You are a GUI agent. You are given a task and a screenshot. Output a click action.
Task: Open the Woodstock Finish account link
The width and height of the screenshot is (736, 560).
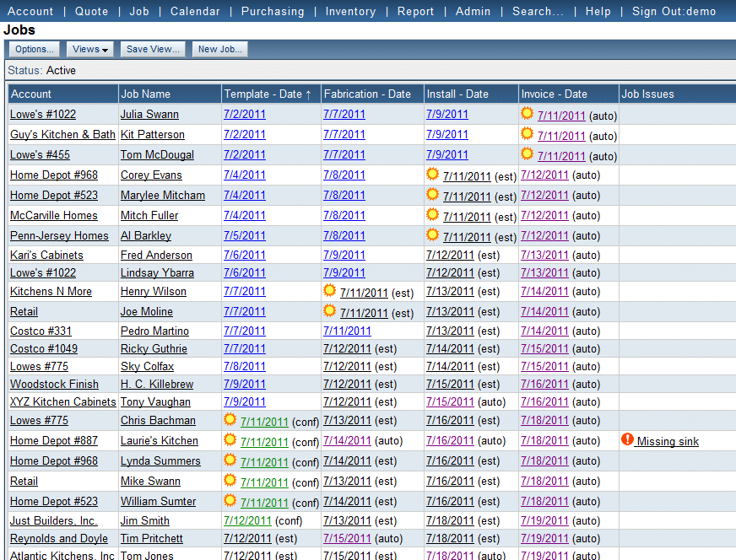55,384
